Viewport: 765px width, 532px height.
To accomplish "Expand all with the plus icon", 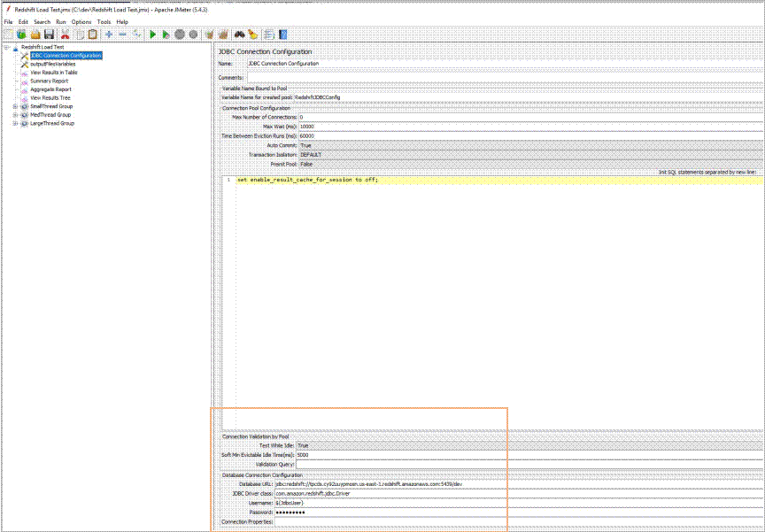I will (x=109, y=35).
